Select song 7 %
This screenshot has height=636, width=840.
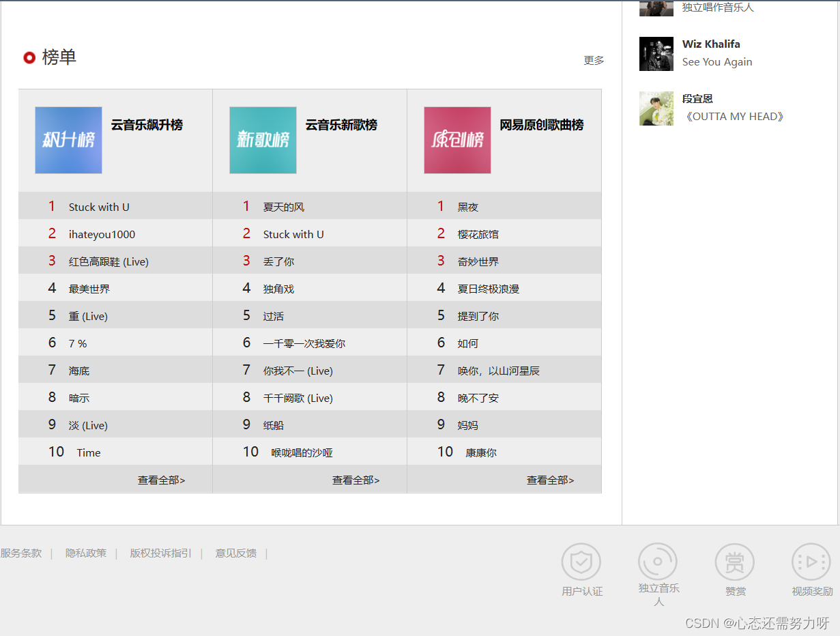point(78,344)
